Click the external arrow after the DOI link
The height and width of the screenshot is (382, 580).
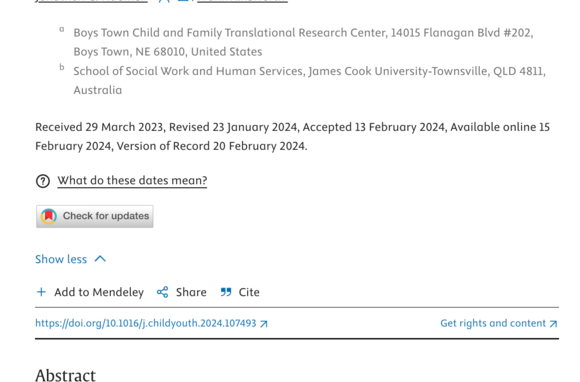(x=264, y=324)
